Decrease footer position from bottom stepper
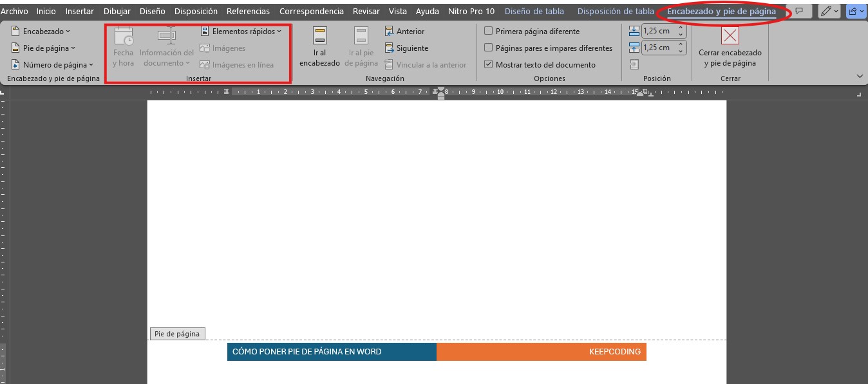 point(681,51)
